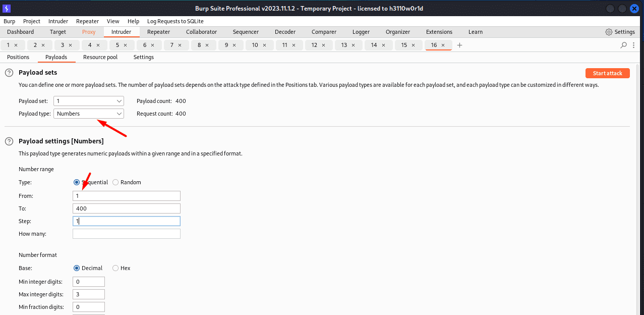Open the Repeater tool tab

(x=158, y=32)
